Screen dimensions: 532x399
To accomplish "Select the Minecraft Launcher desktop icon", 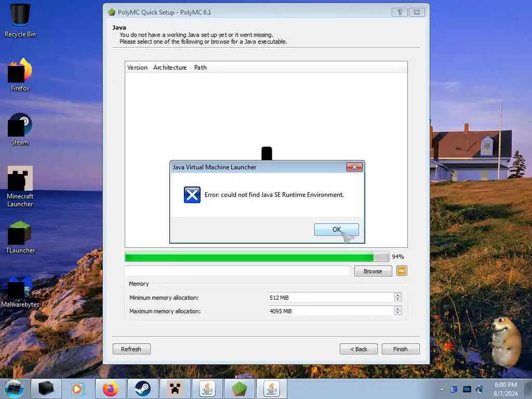I will (20, 186).
